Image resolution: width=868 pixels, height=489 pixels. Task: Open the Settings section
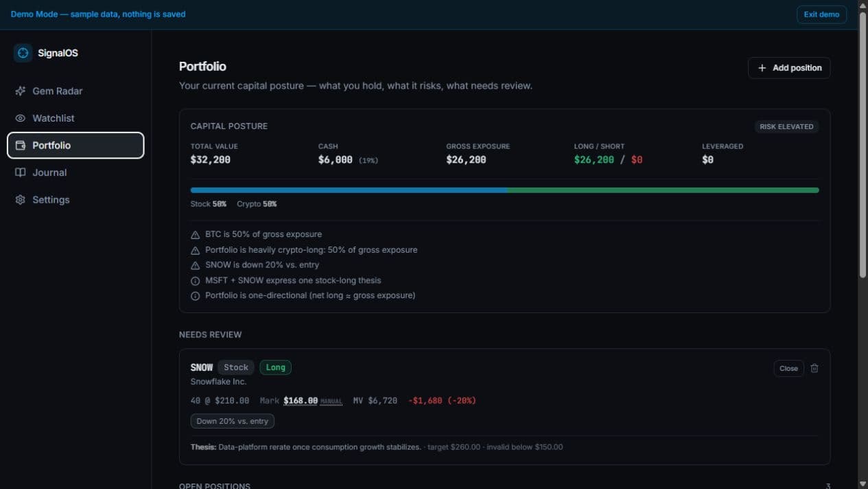(x=75, y=200)
